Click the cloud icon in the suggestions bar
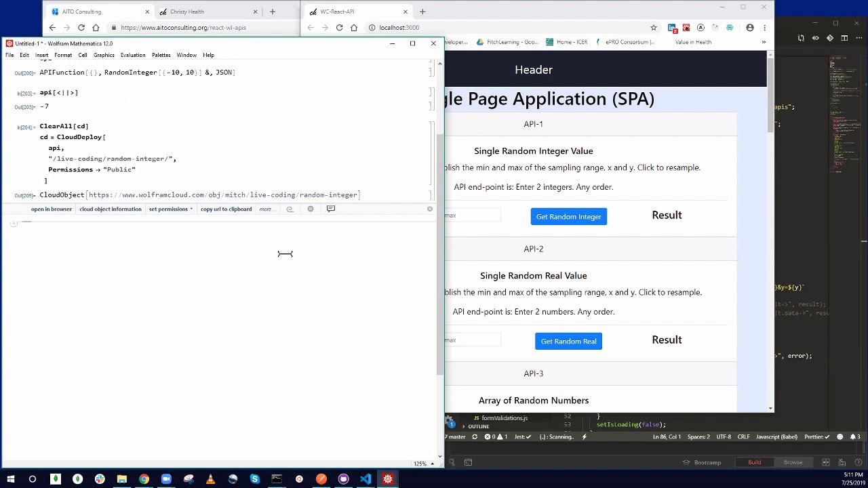This screenshot has height=488, width=868. pyautogui.click(x=290, y=209)
